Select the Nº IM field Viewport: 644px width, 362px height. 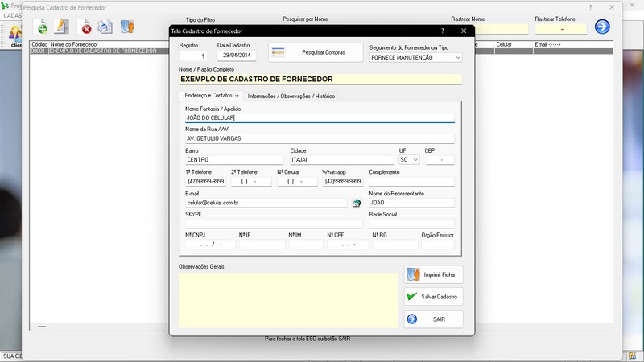306,245
